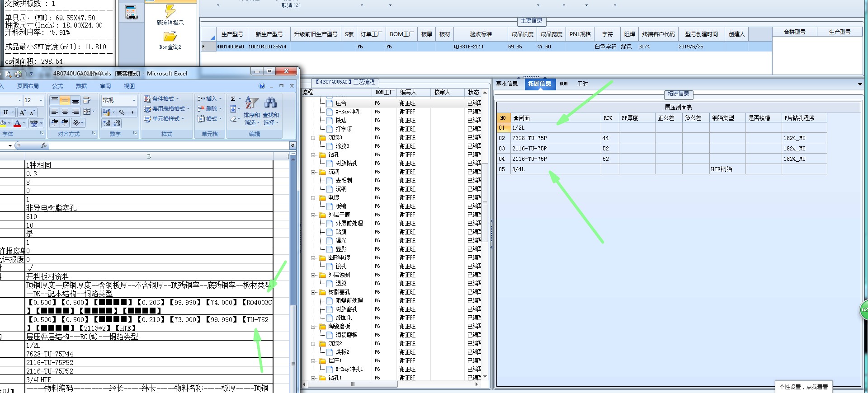Screen dimensions: 868x393
Task: Open Excel 数据 ribbon tab
Action: click(81, 86)
